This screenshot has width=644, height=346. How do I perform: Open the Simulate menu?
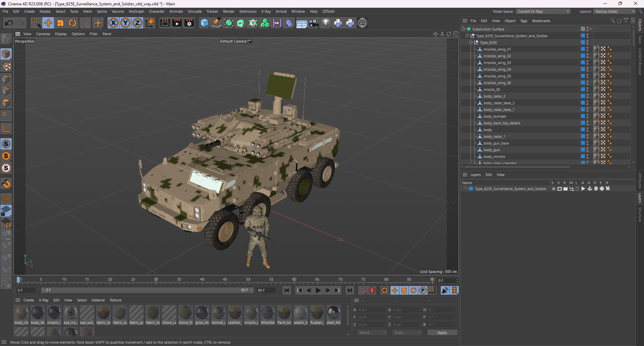point(195,11)
